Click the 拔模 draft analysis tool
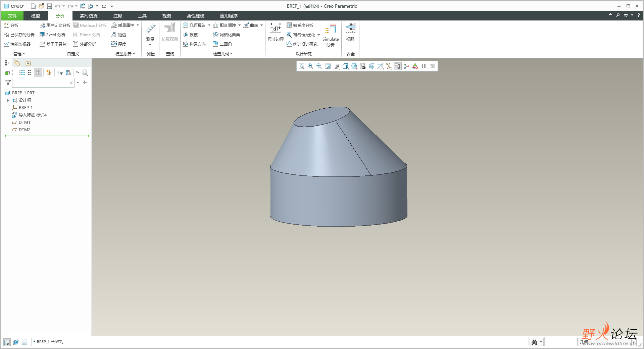644x349 pixels. click(x=190, y=35)
